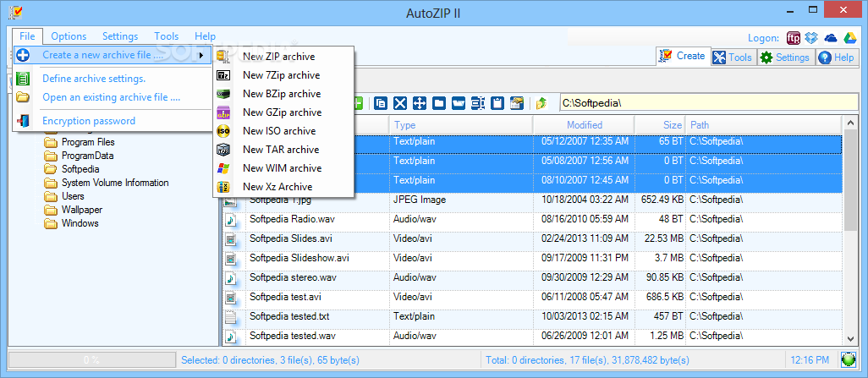Click the 0 % progress bar
This screenshot has height=378, width=868.
(x=91, y=359)
